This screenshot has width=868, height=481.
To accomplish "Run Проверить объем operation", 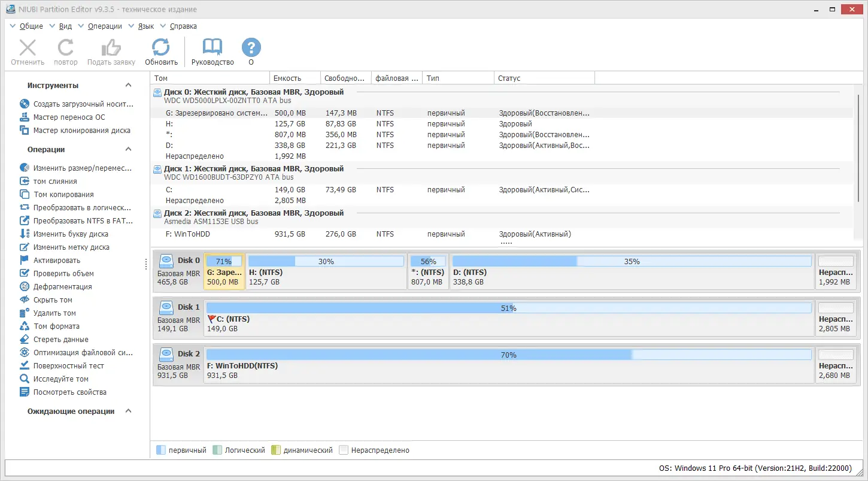I will (57, 274).
